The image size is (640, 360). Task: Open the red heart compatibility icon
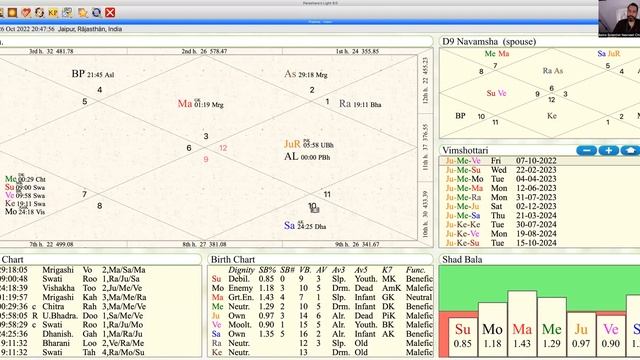point(26,13)
